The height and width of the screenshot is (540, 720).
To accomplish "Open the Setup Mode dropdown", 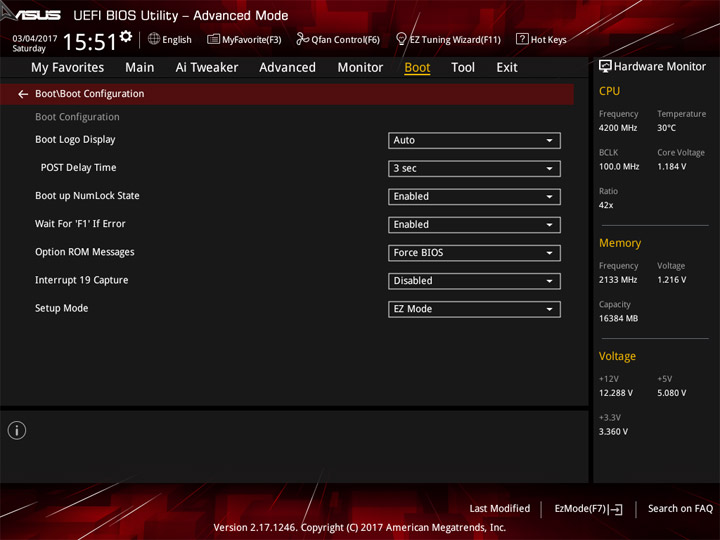I will click(474, 309).
